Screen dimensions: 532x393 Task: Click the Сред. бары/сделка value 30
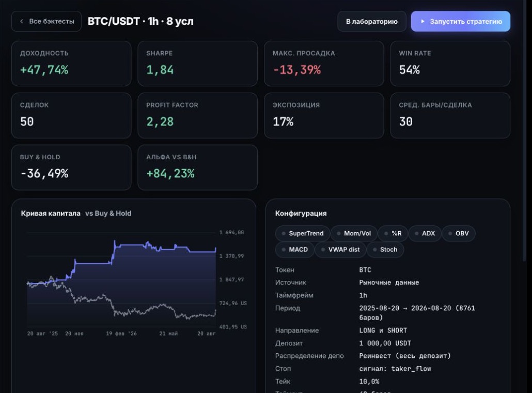pos(406,122)
